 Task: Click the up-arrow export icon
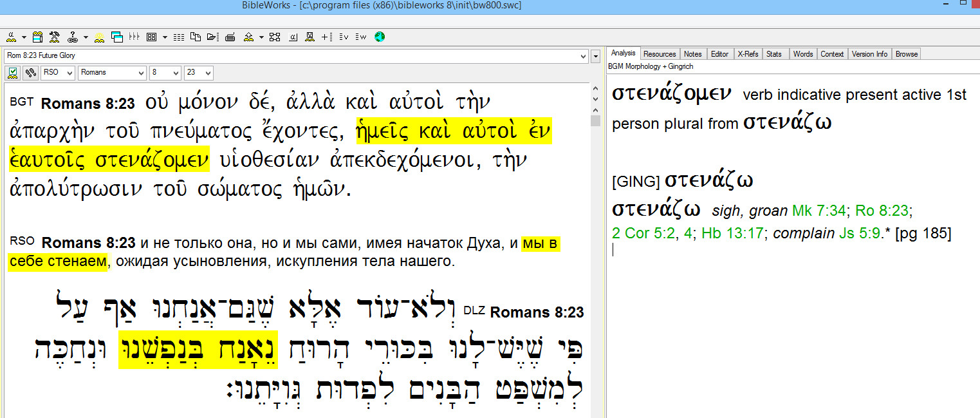tap(248, 37)
